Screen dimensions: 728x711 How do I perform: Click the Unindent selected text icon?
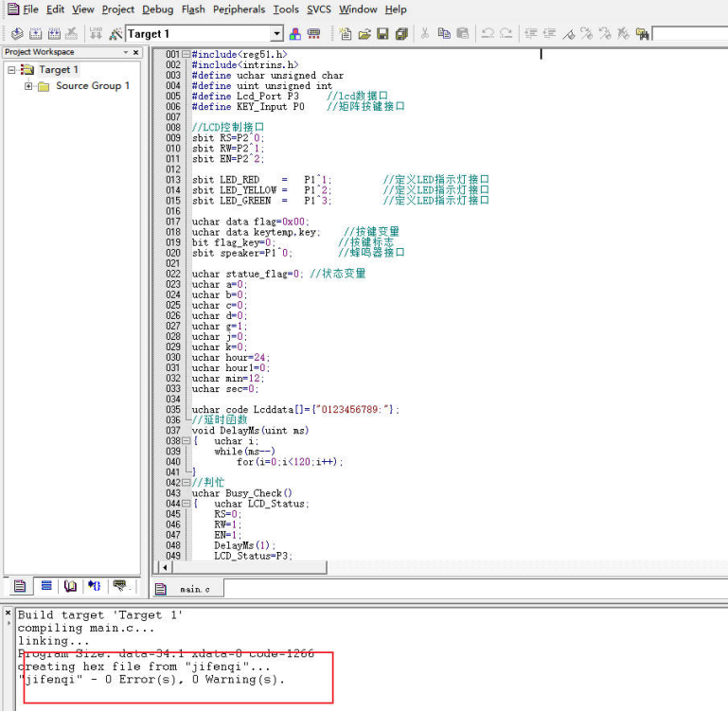[549, 33]
